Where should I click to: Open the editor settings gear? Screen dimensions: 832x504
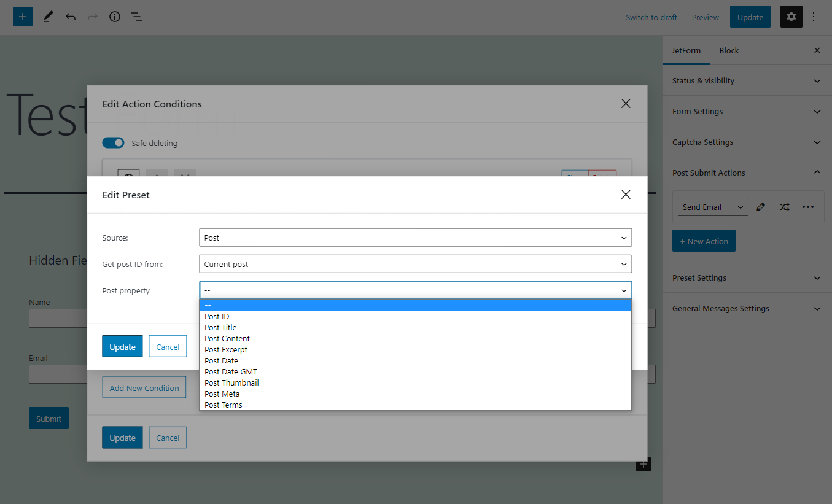[x=791, y=17]
